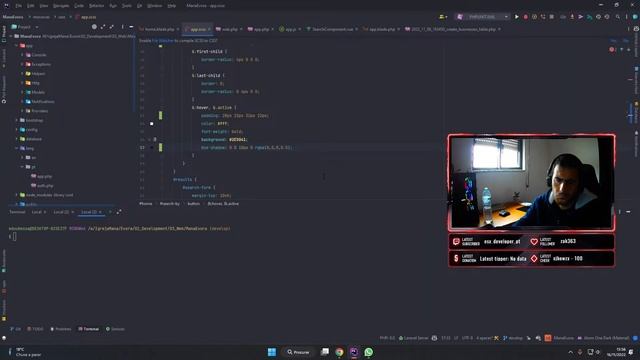Viewport: 640px width, 360px height.
Task: Click the user account icon left of run configuration
Action: [442, 17]
